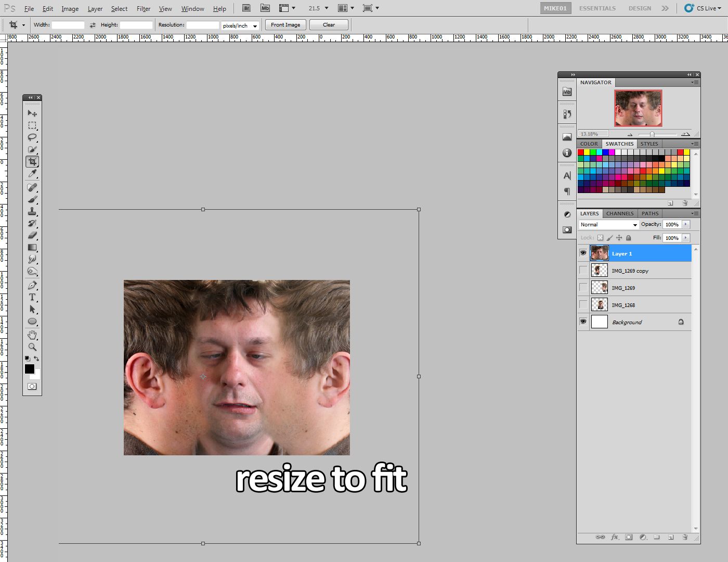Open the pixels/inch units dropdown
Screen dimensions: 728x562
240,25
